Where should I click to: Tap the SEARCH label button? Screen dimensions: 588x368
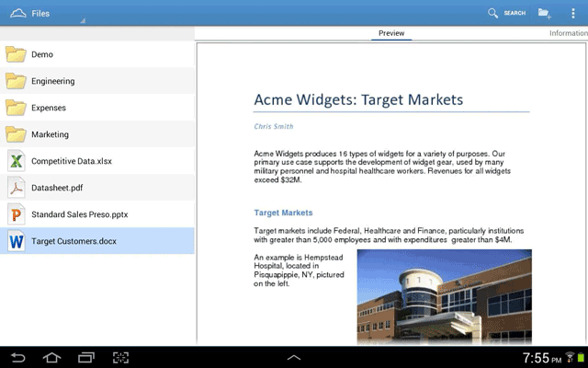[x=514, y=13]
